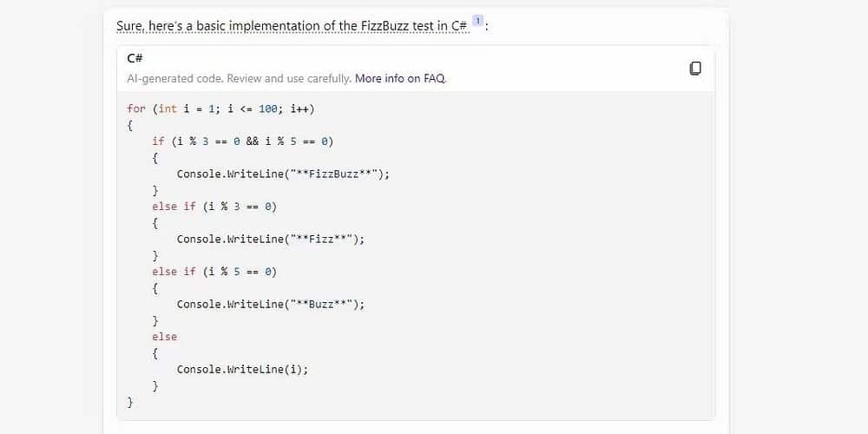Click the WriteLine "**Fizz**" statement
Image resolution: width=868 pixels, height=434 pixels.
tap(271, 239)
